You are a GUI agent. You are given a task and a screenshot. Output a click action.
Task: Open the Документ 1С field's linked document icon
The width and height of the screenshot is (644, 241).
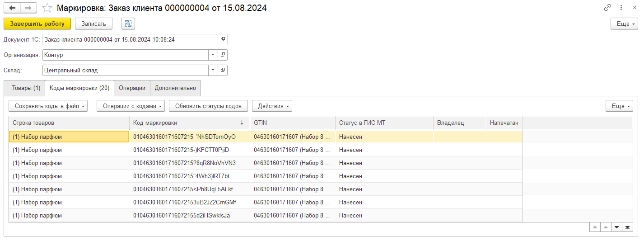pyautogui.click(x=223, y=40)
